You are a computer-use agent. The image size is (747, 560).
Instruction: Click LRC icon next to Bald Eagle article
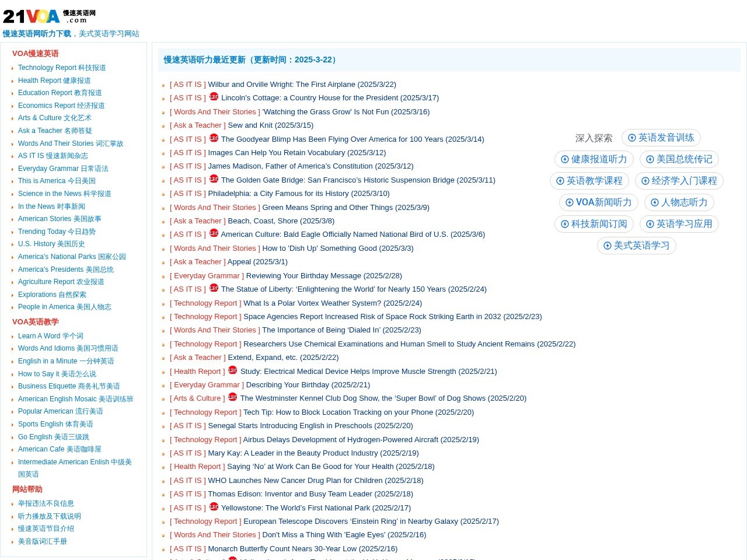coord(214,233)
